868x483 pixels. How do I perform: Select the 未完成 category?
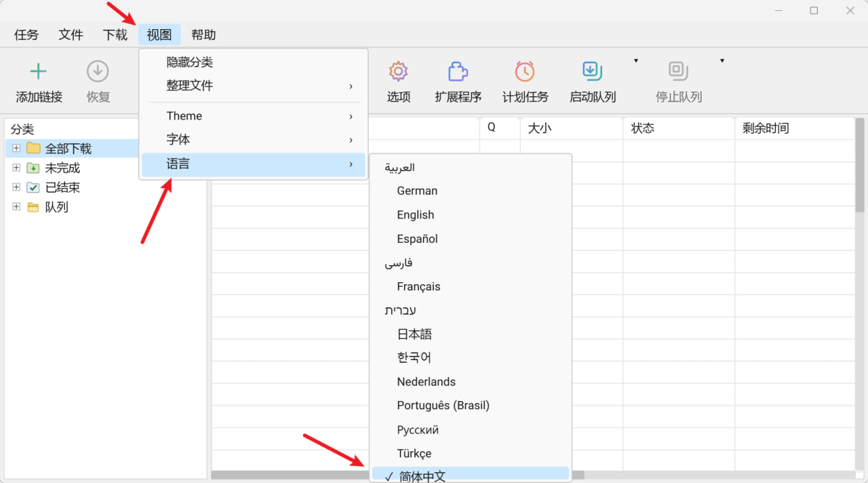tap(62, 168)
